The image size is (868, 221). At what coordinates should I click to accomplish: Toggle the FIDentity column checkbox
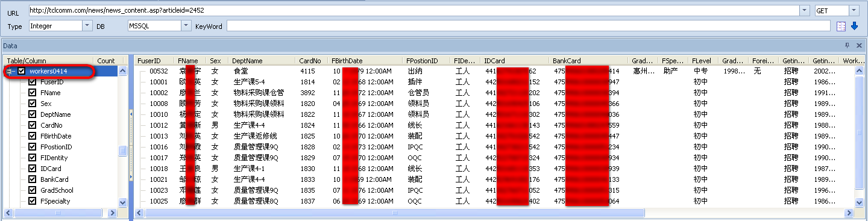pos(33,158)
